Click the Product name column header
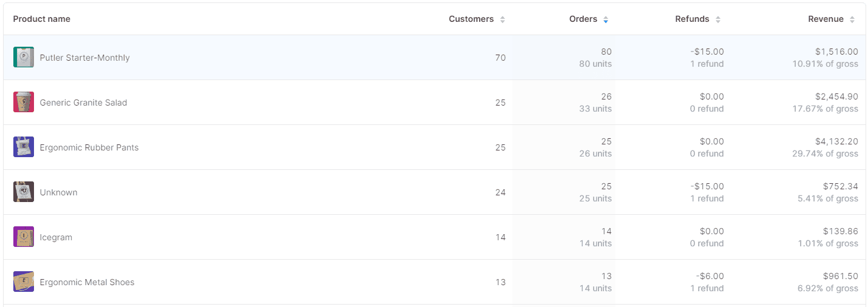868x307 pixels. (x=42, y=19)
